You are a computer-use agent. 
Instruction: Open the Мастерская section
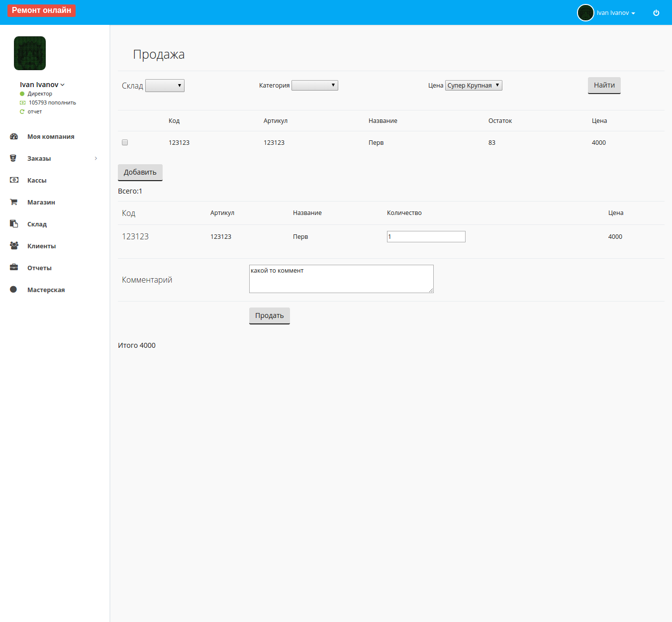46,290
